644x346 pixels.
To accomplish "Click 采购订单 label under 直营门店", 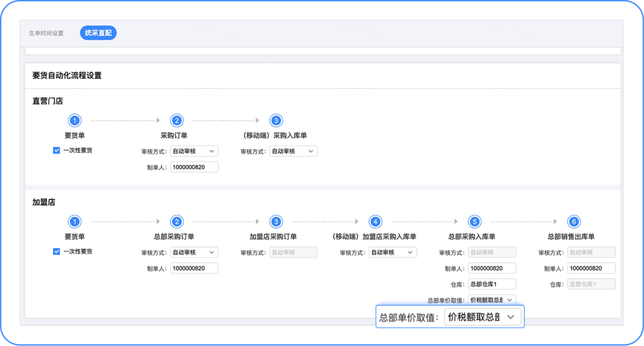I will pyautogui.click(x=174, y=135).
